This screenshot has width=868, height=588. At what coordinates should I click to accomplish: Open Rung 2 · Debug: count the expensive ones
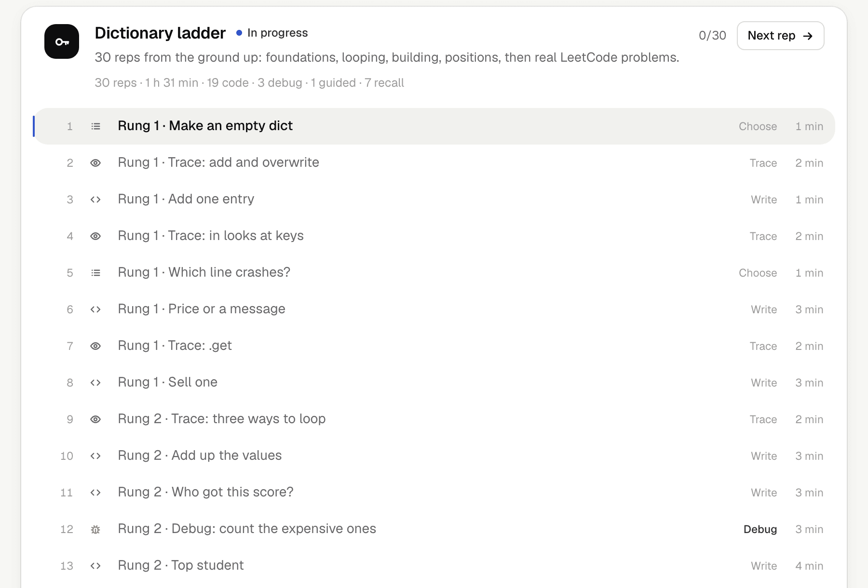[x=434, y=529]
